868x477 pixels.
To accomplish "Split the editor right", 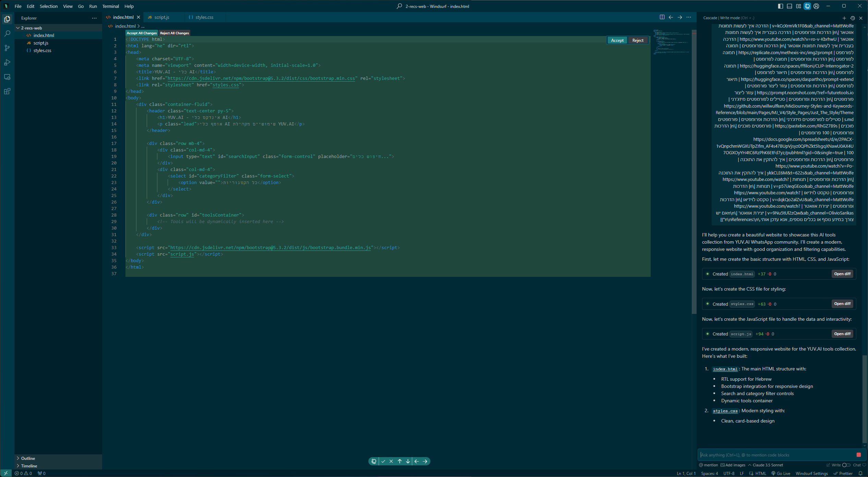I will 662,17.
